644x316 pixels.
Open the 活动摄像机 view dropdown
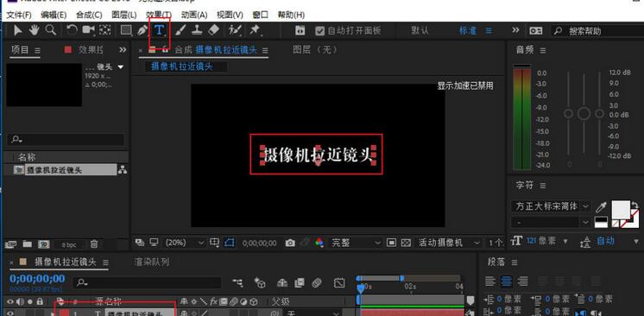pos(449,243)
